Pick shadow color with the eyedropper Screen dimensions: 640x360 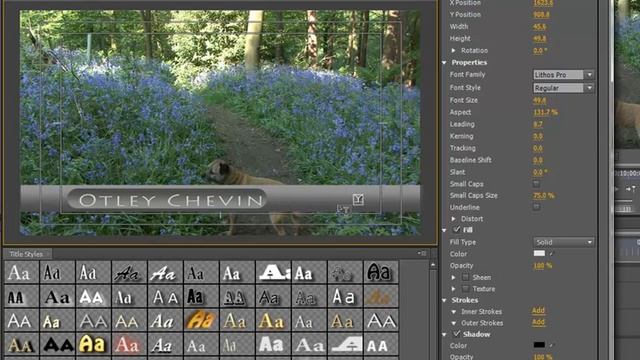(551, 345)
